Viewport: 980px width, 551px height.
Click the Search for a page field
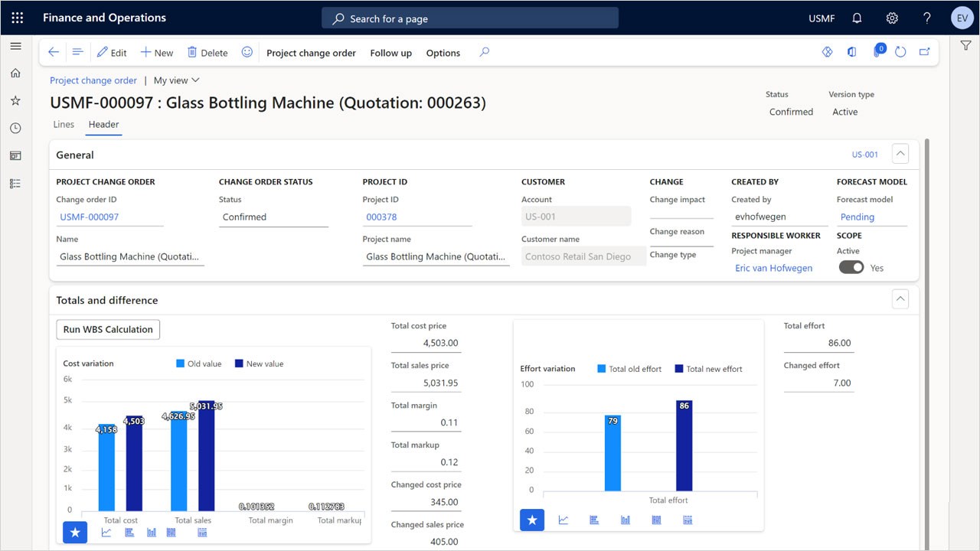[x=469, y=18]
